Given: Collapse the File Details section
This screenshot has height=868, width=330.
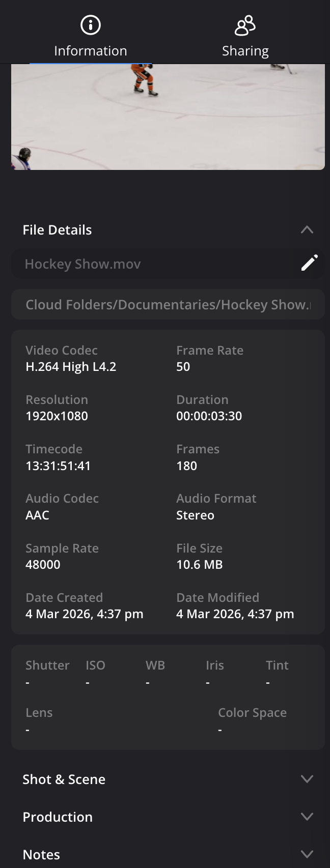Looking at the screenshot, I should (307, 229).
